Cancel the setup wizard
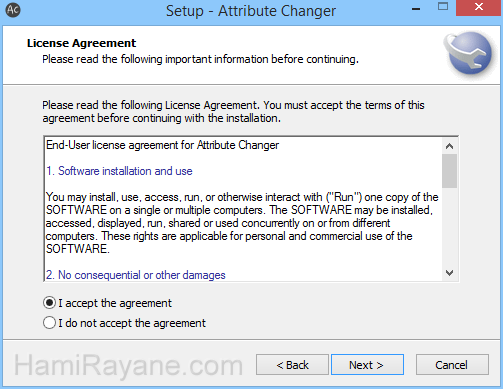The image size is (503, 389). pos(452,365)
